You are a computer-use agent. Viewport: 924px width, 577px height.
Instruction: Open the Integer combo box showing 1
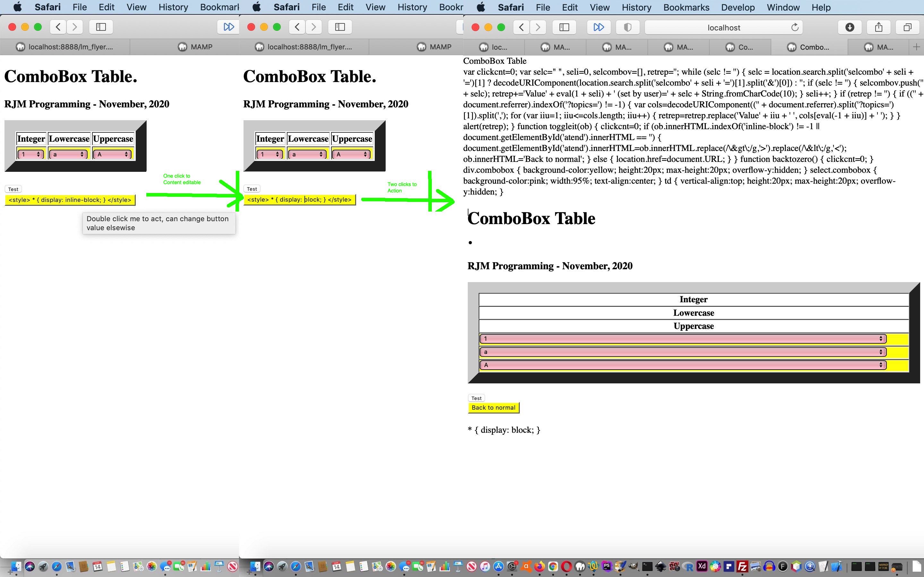click(x=683, y=339)
